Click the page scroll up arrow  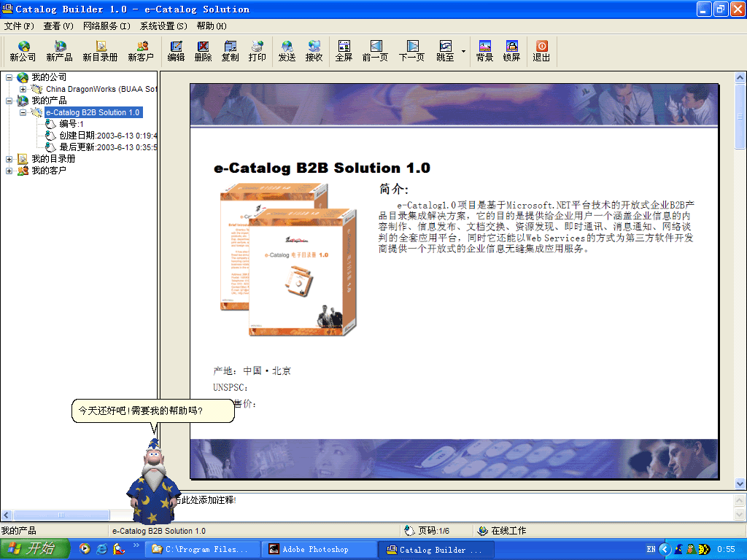pyautogui.click(x=740, y=77)
